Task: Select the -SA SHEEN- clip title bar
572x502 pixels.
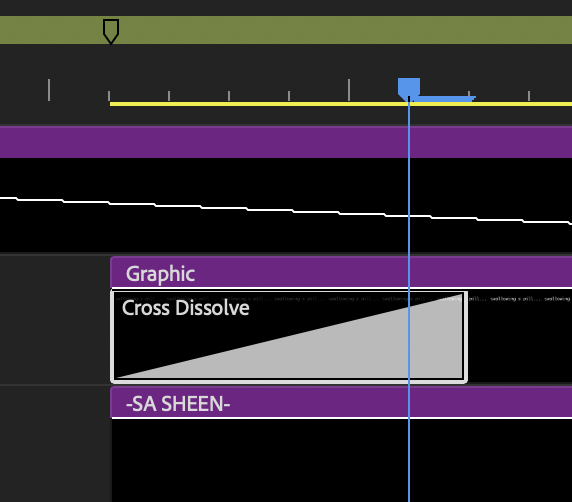Action: [x=341, y=403]
